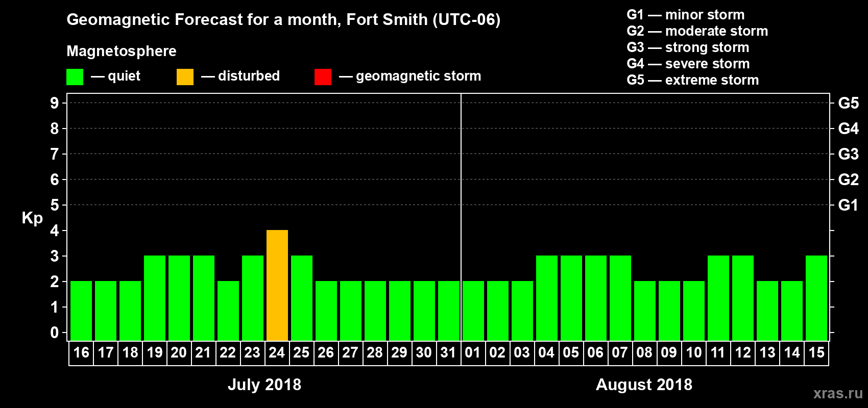Viewport: 868px width, 408px height.
Task: Click the G4 label on right axis
Action: click(x=849, y=129)
